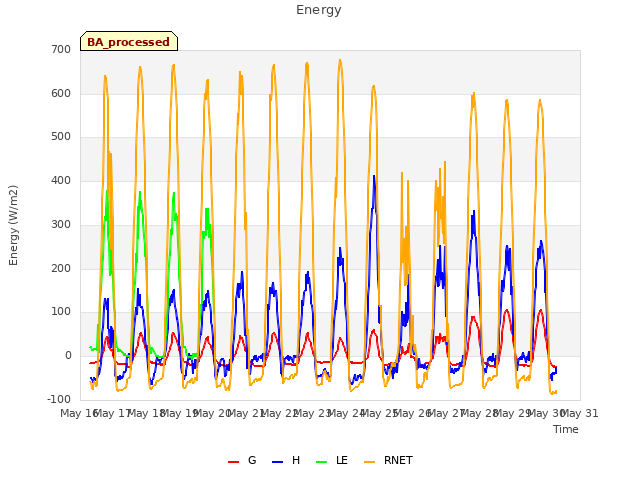Click the orange RNET legend swatch
The width and height of the screenshot is (640, 480).
[x=369, y=462]
